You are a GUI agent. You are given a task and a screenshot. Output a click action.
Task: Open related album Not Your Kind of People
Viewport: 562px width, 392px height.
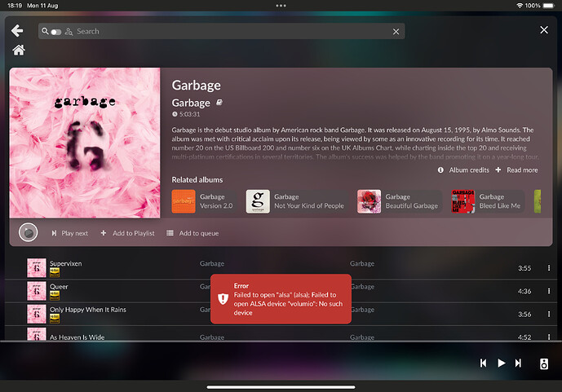coord(297,201)
